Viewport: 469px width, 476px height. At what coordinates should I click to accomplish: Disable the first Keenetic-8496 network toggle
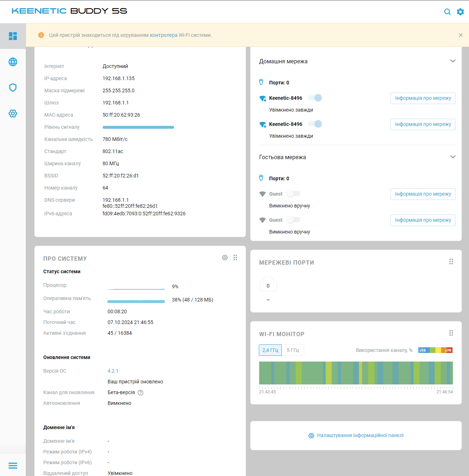(315, 98)
